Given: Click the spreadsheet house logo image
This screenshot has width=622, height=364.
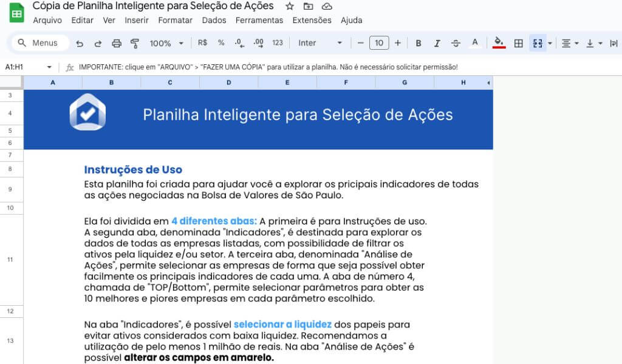Looking at the screenshot, I should 87,112.
